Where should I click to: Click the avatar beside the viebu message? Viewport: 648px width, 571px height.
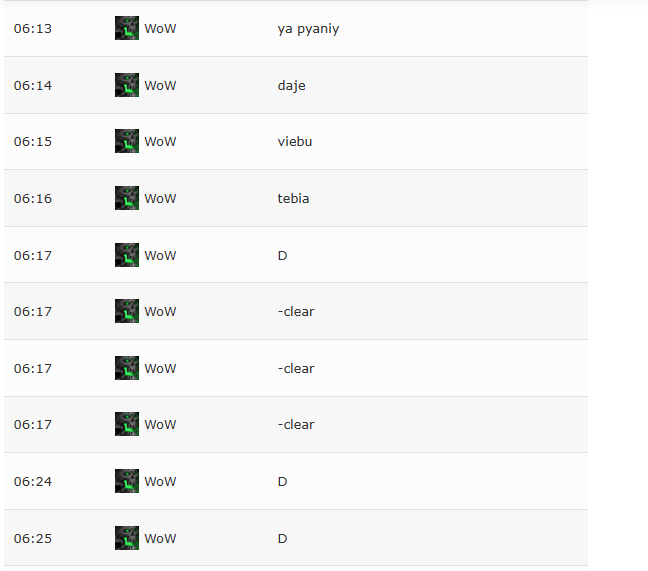pyautogui.click(x=127, y=141)
